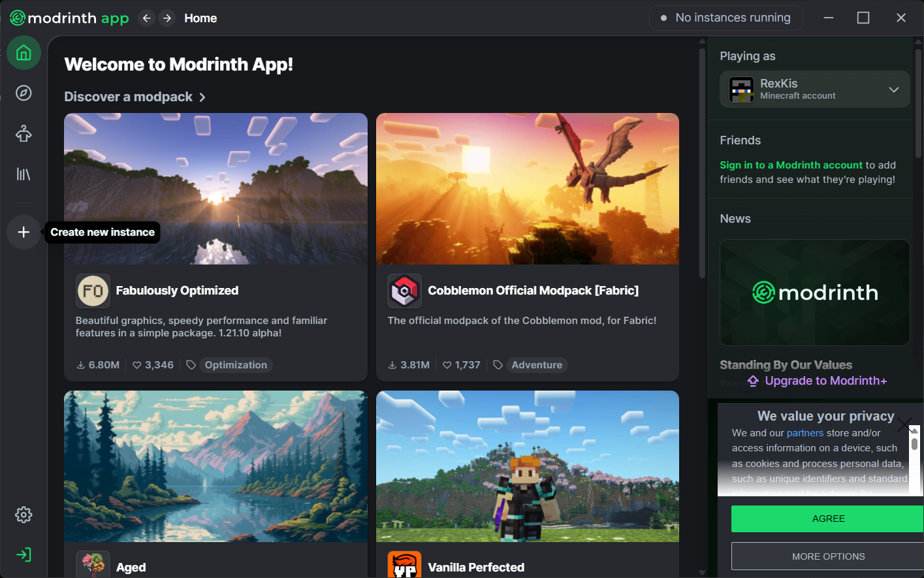
Task: Go forward with the right arrow
Action: click(x=167, y=18)
